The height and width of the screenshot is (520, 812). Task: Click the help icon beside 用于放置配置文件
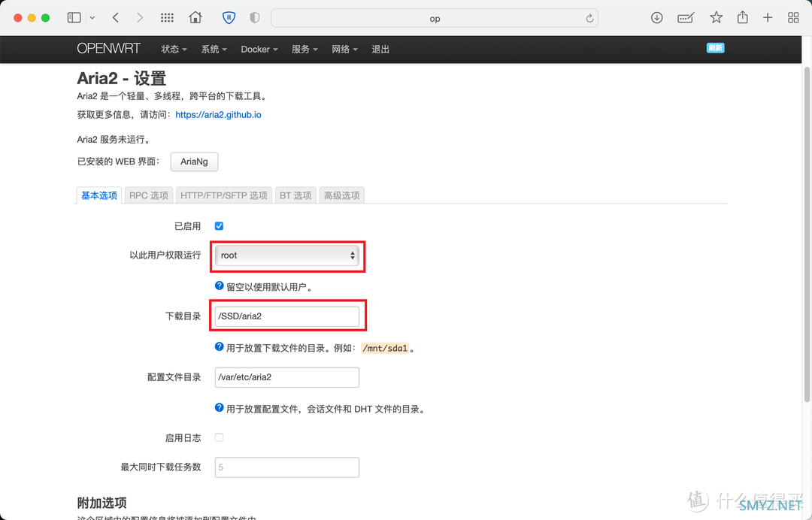pos(219,408)
